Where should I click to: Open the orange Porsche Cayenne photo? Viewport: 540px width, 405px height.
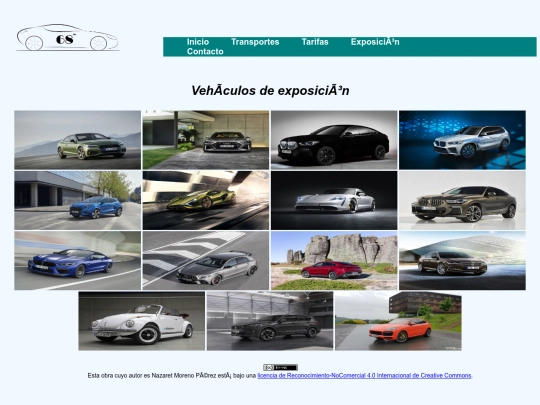tap(398, 321)
